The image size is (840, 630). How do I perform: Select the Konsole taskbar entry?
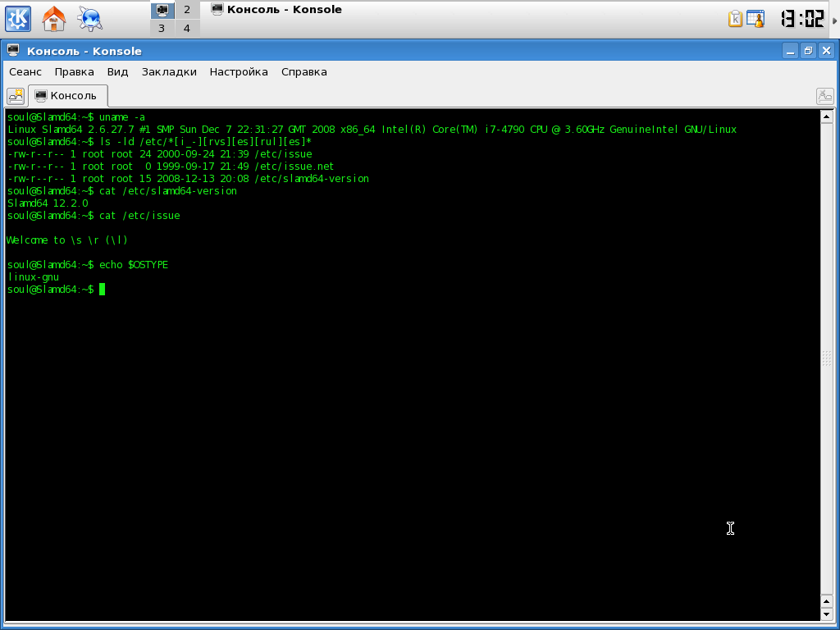point(276,10)
